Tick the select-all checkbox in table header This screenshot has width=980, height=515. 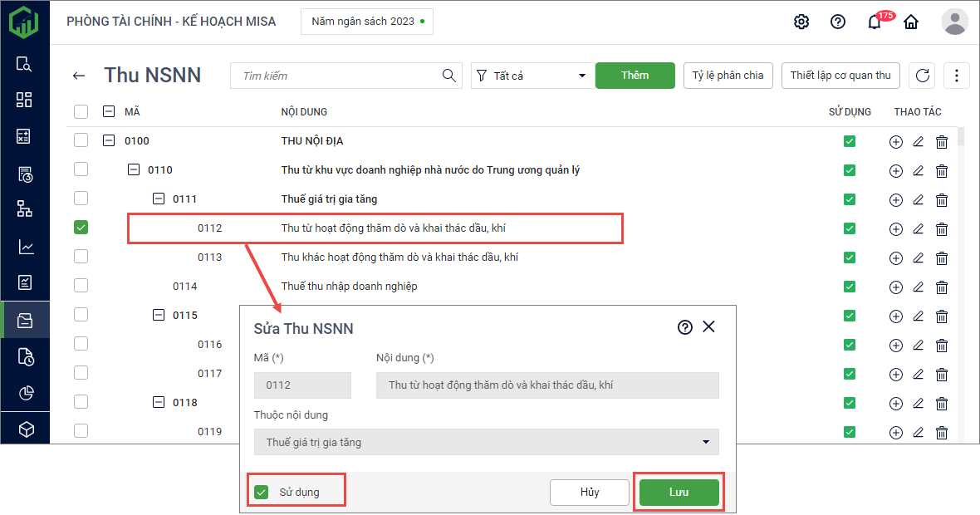[x=81, y=111]
